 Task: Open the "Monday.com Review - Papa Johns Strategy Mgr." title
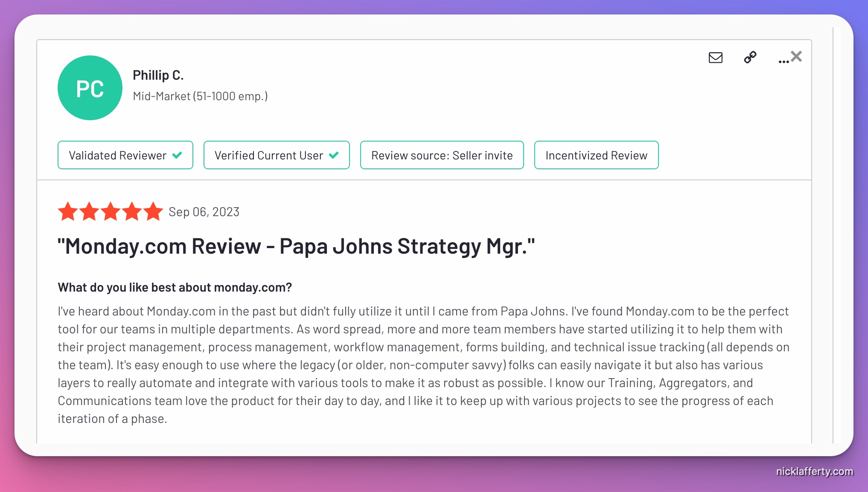click(x=296, y=246)
